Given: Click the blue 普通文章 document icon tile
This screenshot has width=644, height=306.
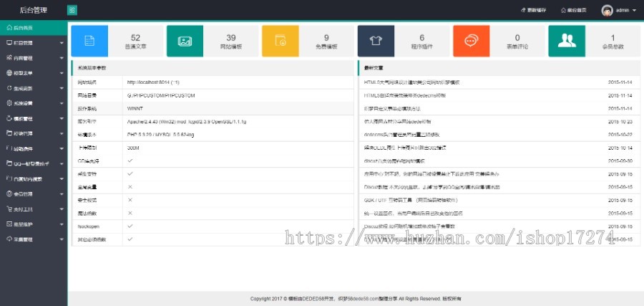Looking at the screenshot, I should tap(89, 41).
